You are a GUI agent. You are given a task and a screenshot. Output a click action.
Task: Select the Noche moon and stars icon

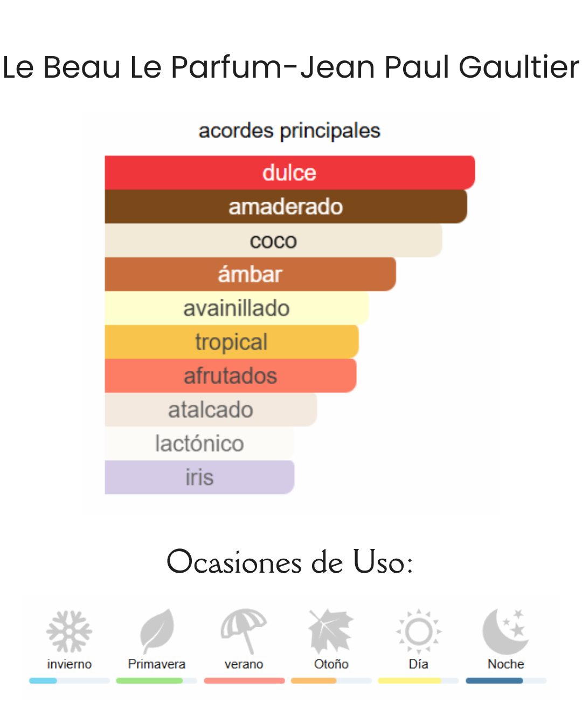505,631
